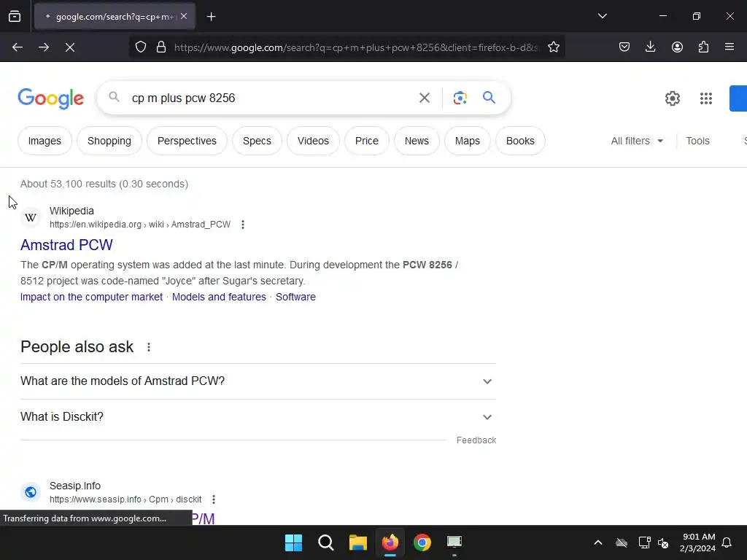This screenshot has height=560, width=747.
Task: Open the All filters dropdown
Action: point(637,141)
